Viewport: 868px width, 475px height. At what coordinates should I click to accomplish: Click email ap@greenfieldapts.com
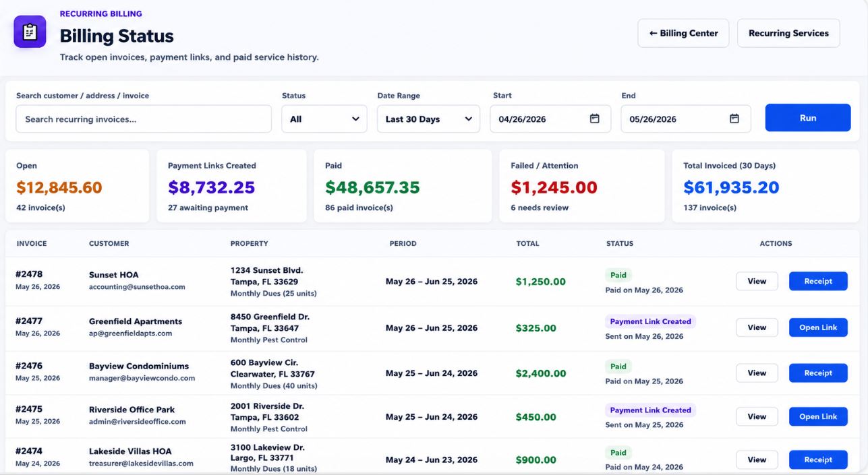coord(130,334)
